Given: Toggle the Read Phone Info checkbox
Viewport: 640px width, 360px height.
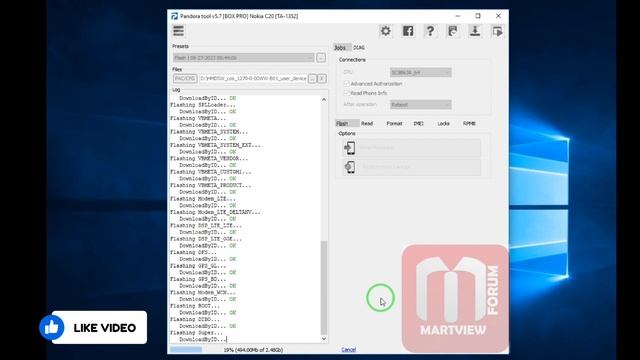Looking at the screenshot, I should (347, 93).
